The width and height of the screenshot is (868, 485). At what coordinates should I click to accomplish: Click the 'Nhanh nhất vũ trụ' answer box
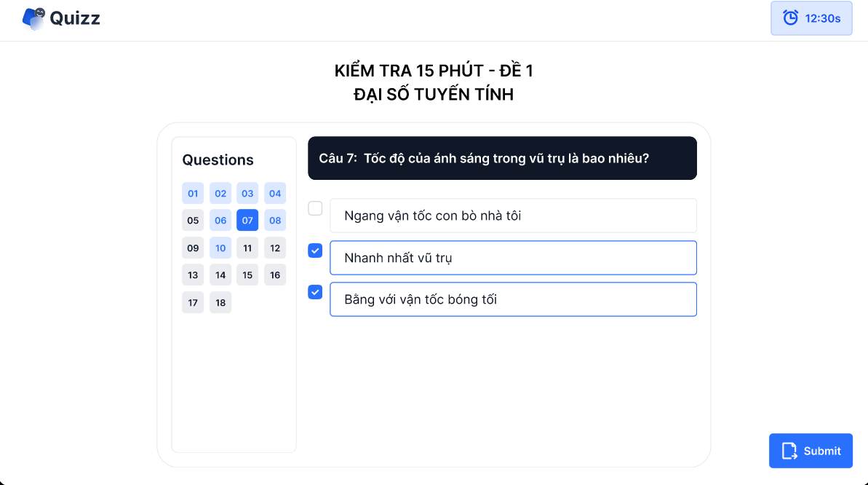coord(513,258)
